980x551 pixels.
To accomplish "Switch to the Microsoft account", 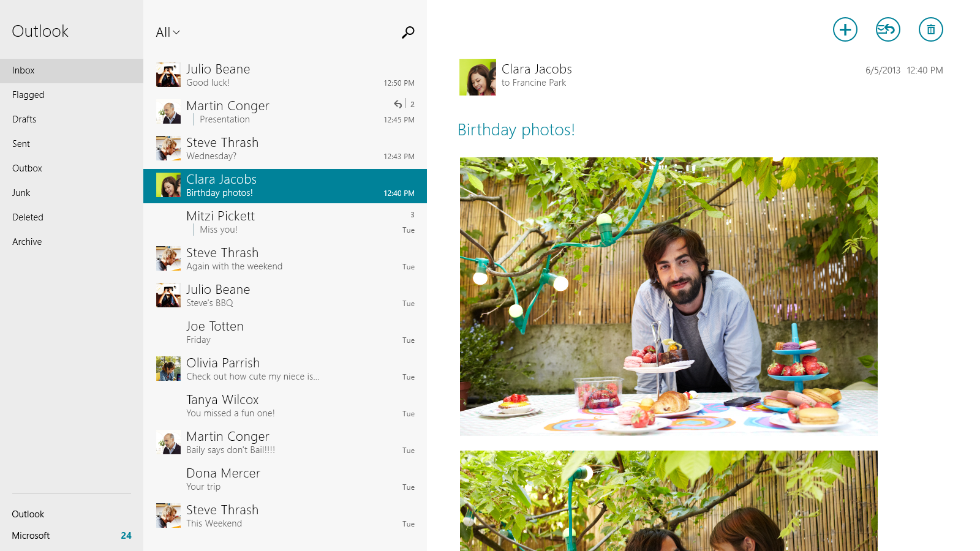I will (31, 536).
